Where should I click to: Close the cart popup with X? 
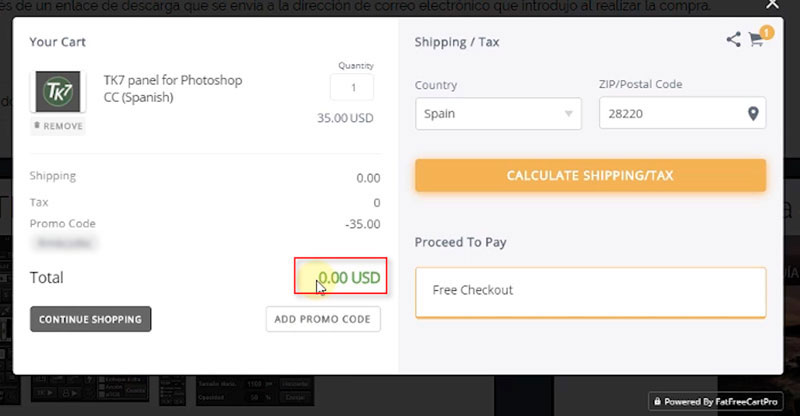[x=771, y=5]
